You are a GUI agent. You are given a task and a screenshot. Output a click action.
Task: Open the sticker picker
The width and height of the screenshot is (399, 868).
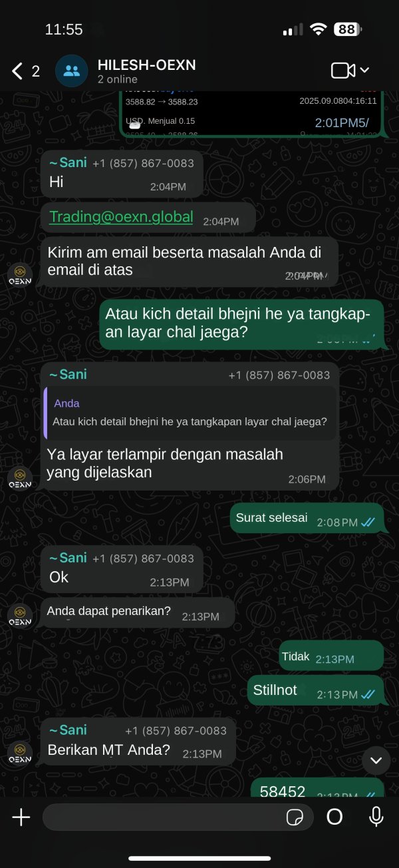295,817
